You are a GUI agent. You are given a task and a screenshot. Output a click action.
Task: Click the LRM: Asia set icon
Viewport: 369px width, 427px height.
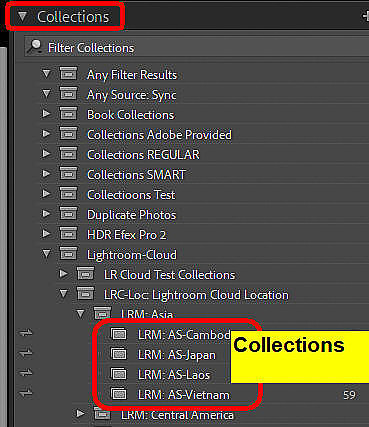[x=102, y=313]
